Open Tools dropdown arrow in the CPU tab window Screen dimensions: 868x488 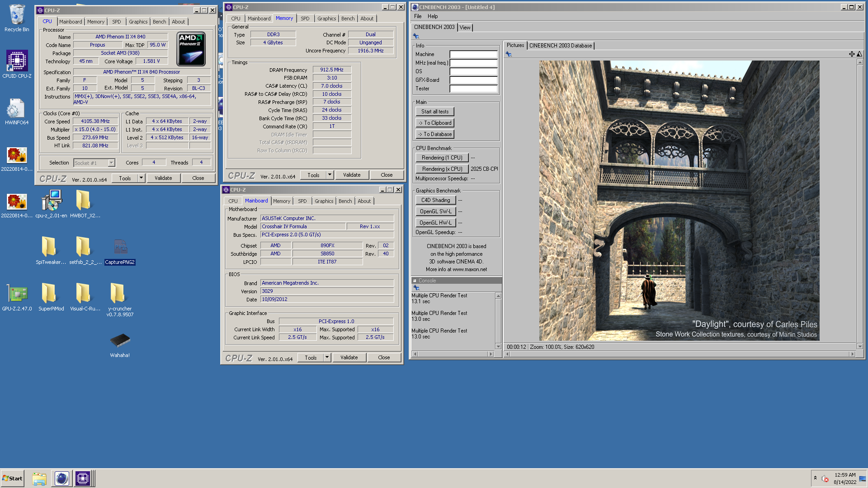coord(141,178)
